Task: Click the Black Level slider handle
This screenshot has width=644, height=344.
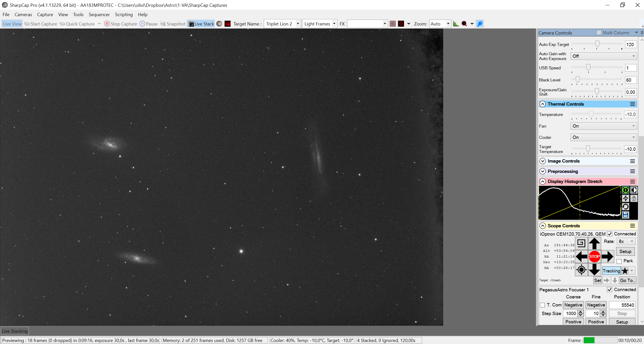Action: [577, 79]
